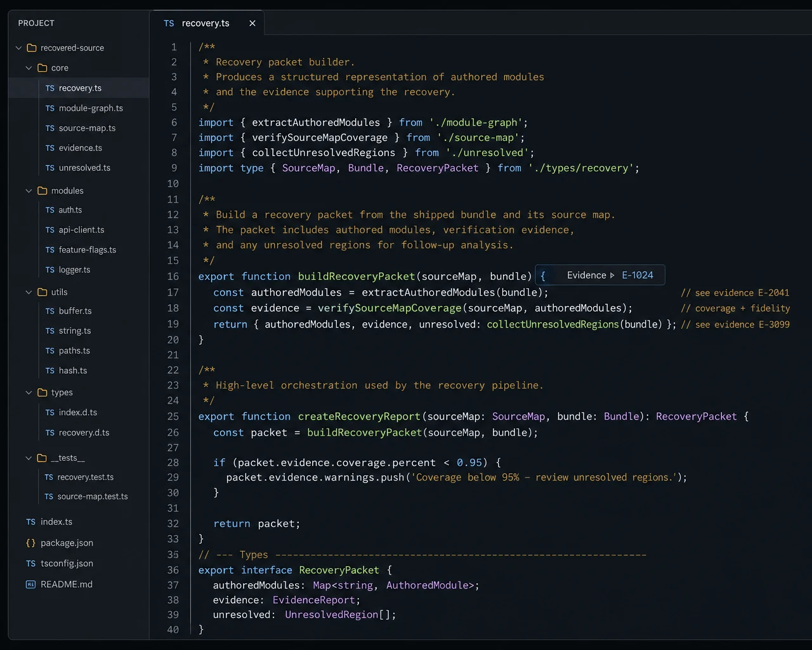Click line number 16 in the gutter
Image resolution: width=812 pixels, height=650 pixels.
[x=173, y=277]
